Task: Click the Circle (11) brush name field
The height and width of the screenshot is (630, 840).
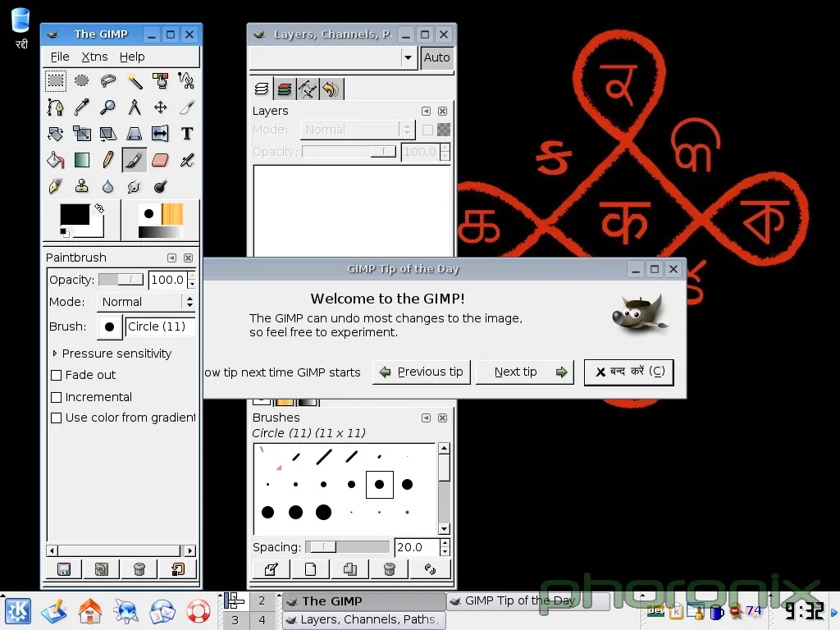Action: point(160,326)
